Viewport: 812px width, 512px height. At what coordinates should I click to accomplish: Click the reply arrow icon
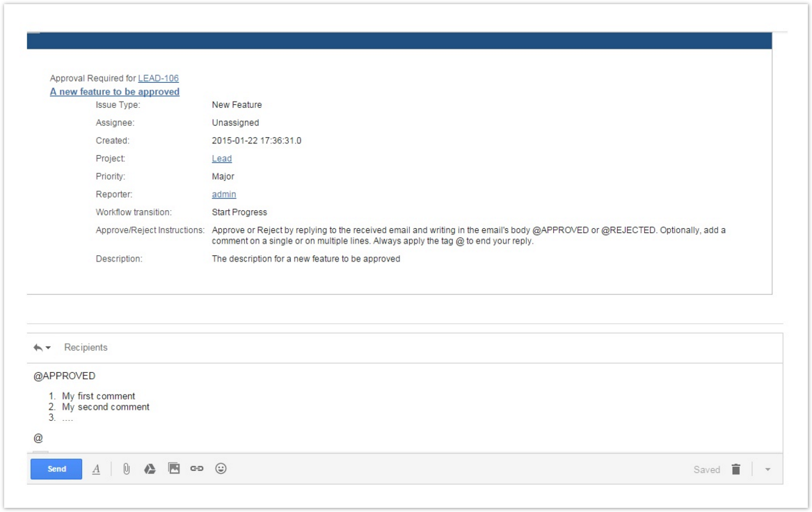click(x=38, y=348)
